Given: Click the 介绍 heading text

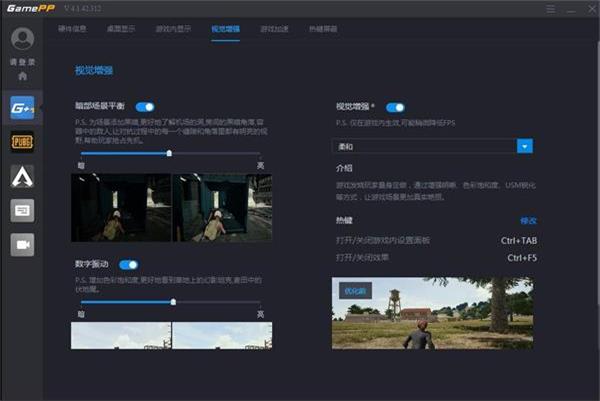Looking at the screenshot, I should point(344,168).
